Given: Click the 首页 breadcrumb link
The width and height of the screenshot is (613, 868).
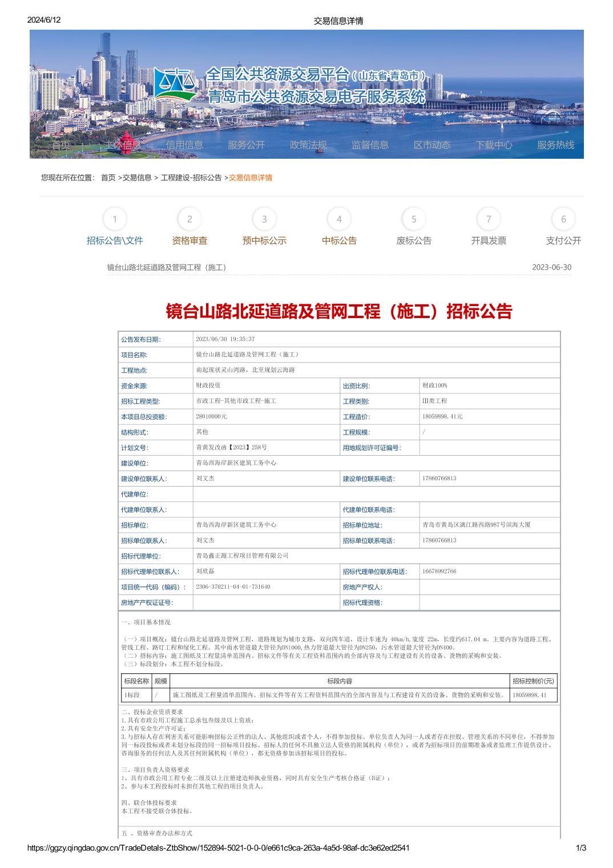Looking at the screenshot, I should point(108,178).
